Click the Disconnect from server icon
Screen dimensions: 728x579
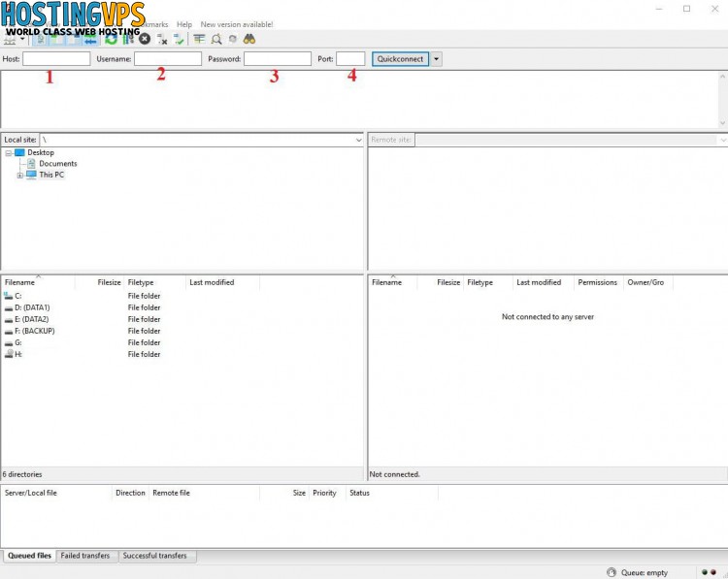click(x=161, y=40)
